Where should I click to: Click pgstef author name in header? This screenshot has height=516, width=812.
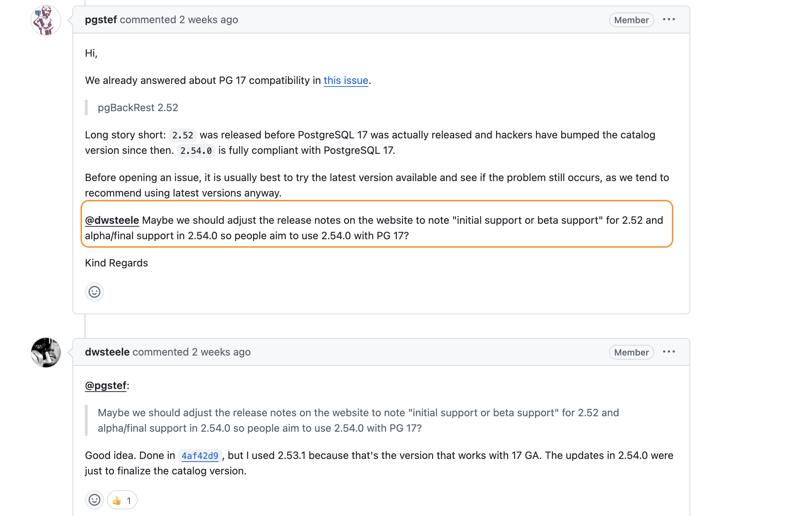coord(101,20)
